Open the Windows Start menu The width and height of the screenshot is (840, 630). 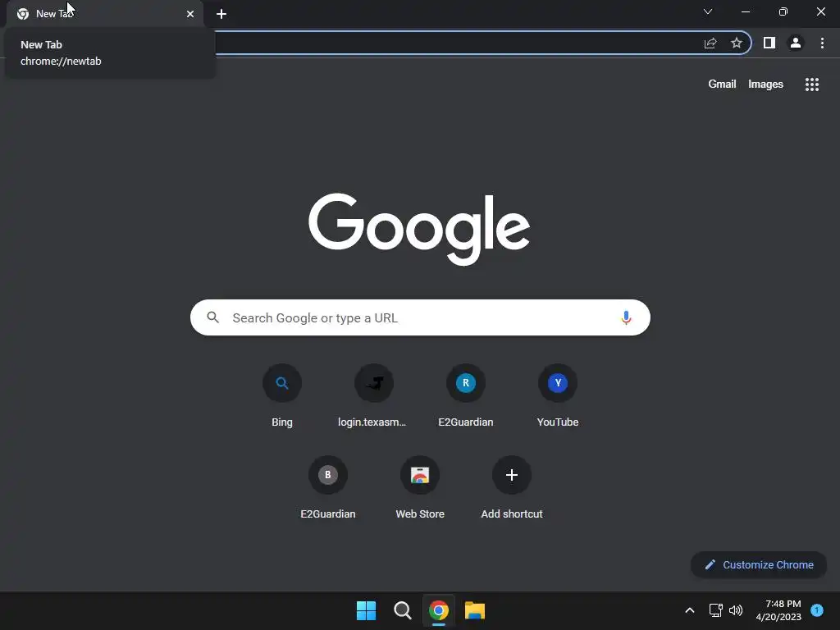pyautogui.click(x=367, y=610)
